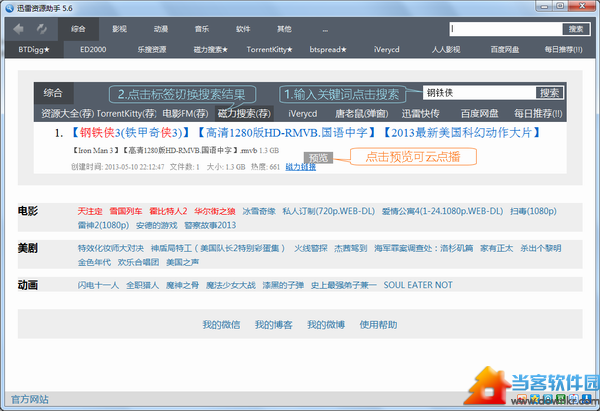Open 雷神2(1080p) link
The height and width of the screenshot is (411, 600).
[103, 225]
